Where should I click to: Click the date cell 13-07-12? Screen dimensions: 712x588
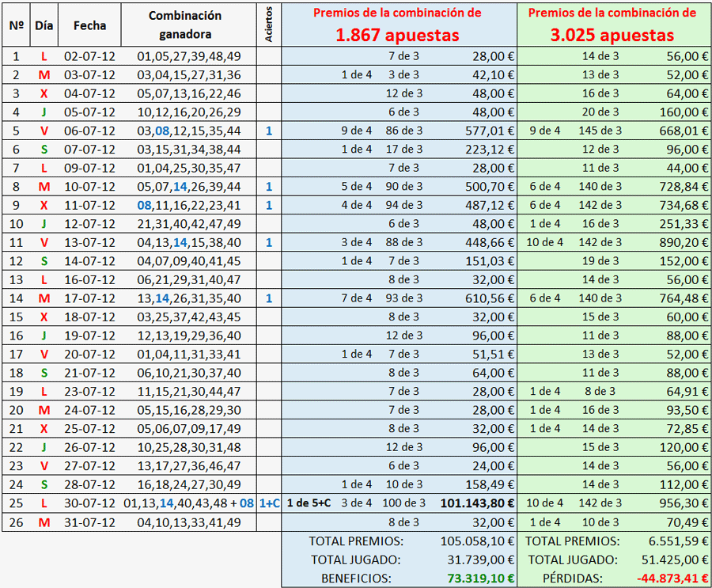89,242
